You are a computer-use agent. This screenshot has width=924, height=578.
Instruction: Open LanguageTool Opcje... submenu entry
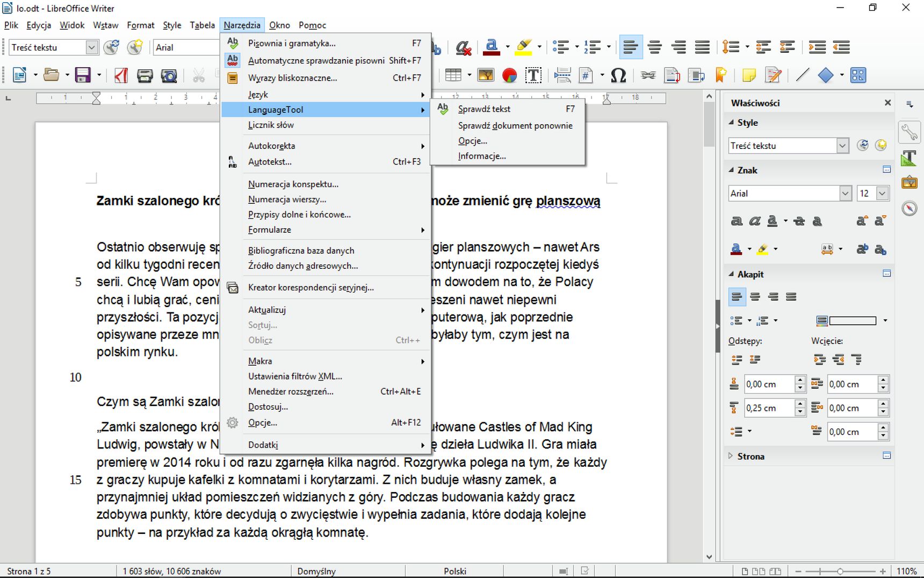pos(508,141)
